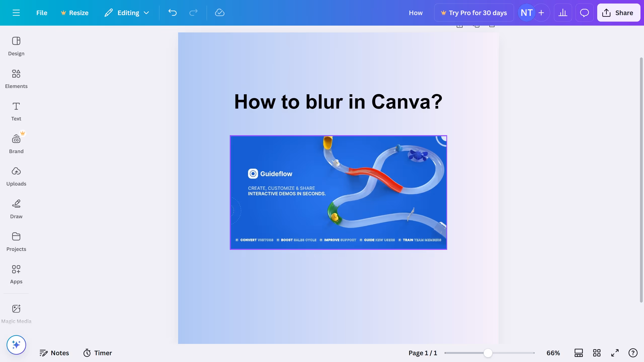
Task: Click the zoom slider handle
Action: [x=488, y=353]
